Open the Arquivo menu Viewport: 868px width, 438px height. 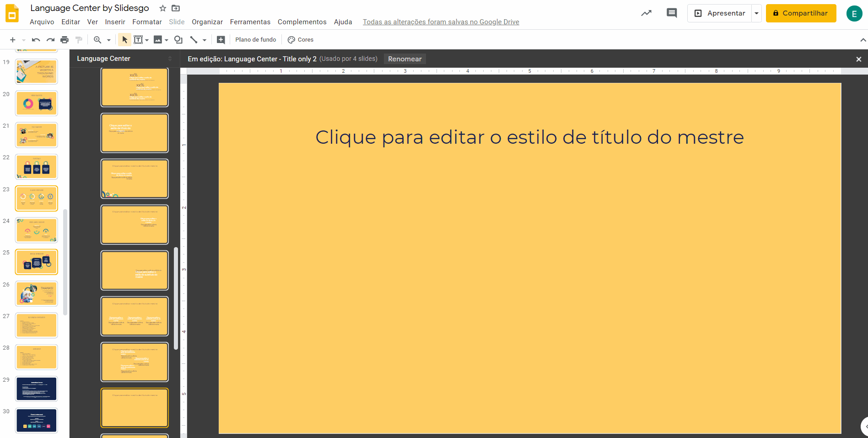click(x=42, y=22)
